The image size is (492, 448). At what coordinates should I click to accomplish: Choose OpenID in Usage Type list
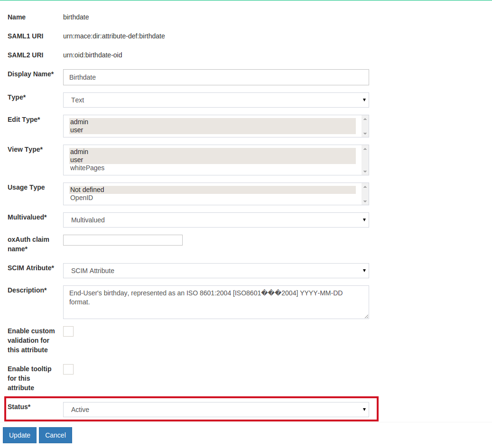click(82, 198)
